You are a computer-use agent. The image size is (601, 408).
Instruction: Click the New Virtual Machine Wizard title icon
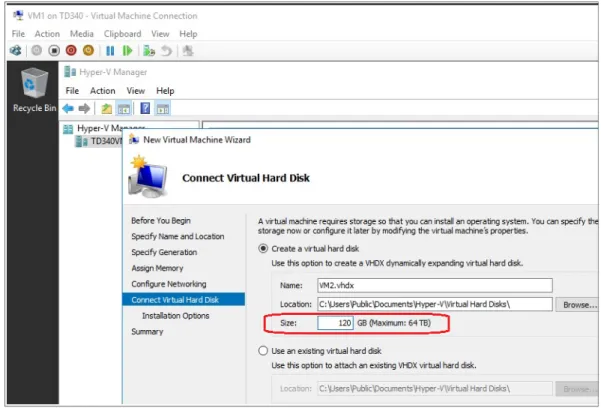[x=134, y=139]
